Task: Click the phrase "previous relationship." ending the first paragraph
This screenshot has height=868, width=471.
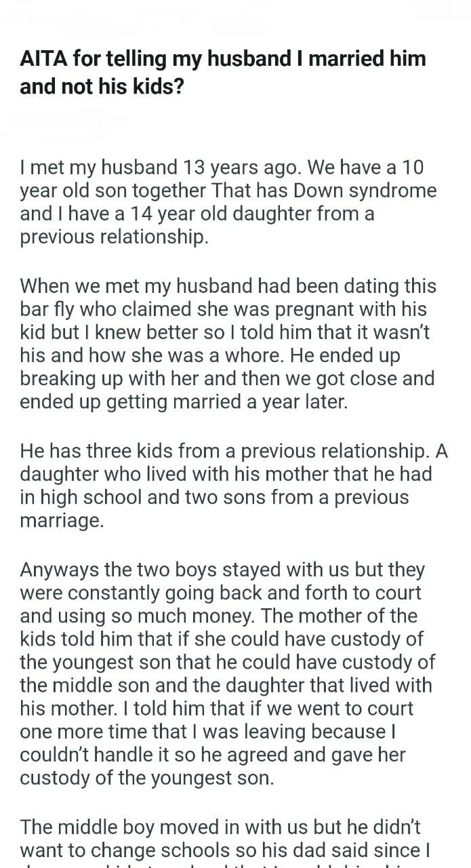Action: (112, 238)
